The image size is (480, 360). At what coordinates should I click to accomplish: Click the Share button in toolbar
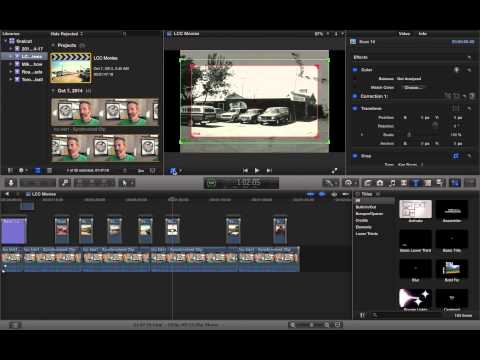click(x=470, y=183)
